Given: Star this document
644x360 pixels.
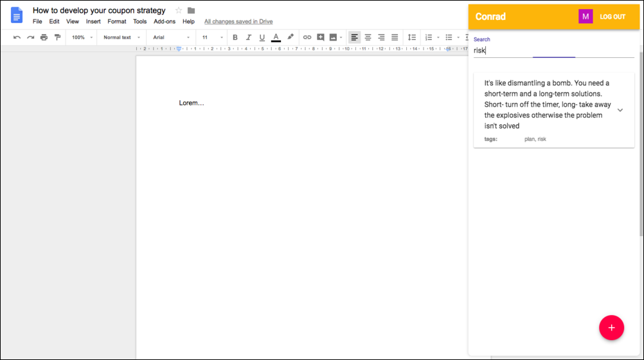Looking at the screenshot, I should coord(179,10).
